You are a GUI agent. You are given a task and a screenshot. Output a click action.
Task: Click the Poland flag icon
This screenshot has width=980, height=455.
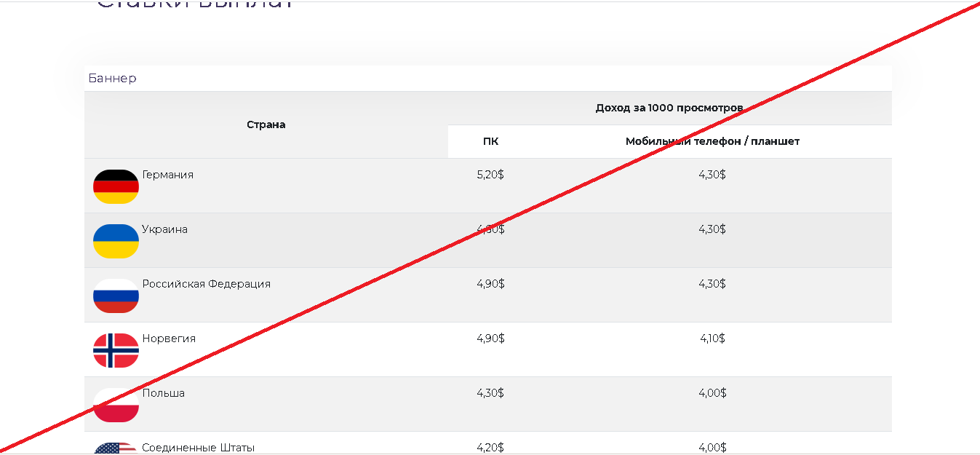pos(116,405)
